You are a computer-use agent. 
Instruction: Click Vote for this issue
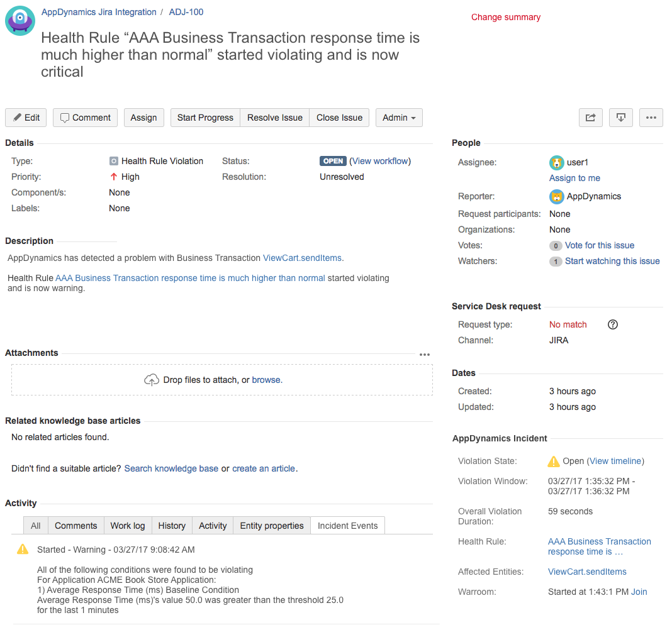tap(600, 245)
